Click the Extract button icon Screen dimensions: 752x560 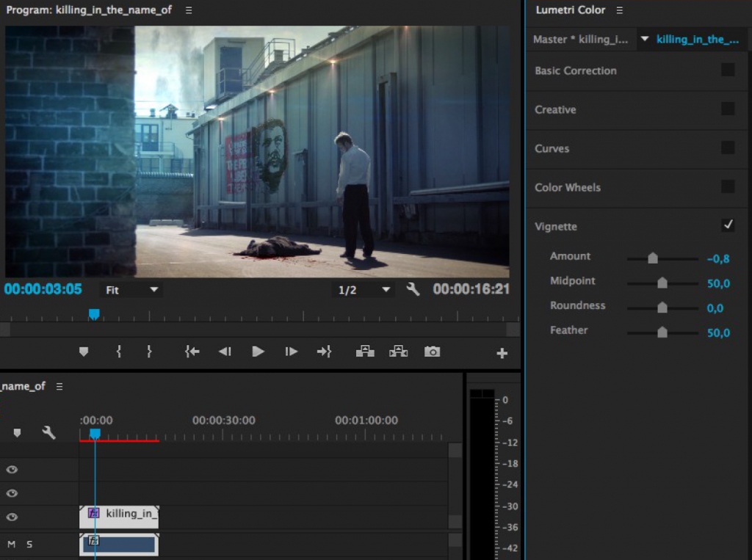(x=399, y=352)
